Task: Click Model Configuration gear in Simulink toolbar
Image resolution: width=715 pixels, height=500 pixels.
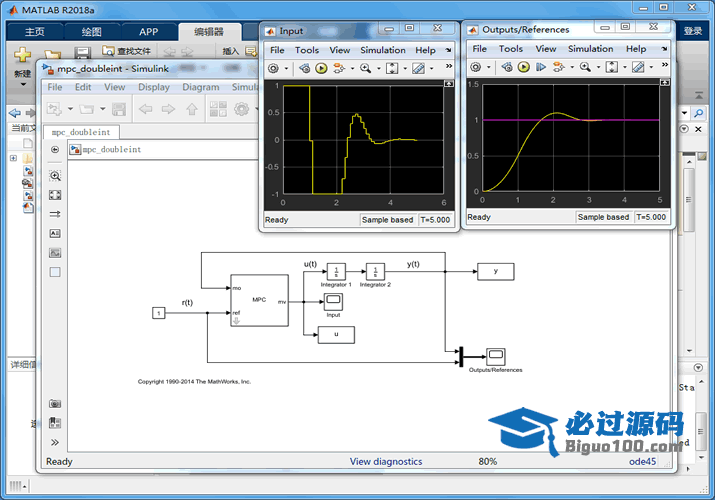Action: click(x=242, y=109)
